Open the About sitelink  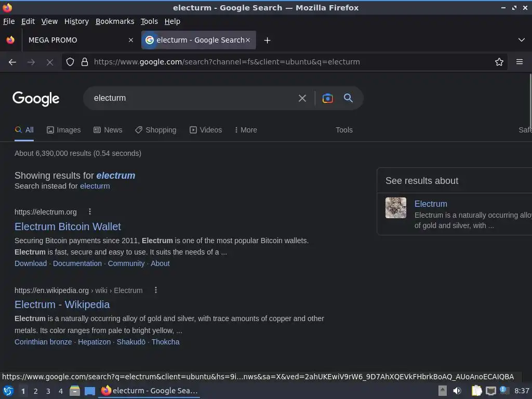pyautogui.click(x=160, y=263)
